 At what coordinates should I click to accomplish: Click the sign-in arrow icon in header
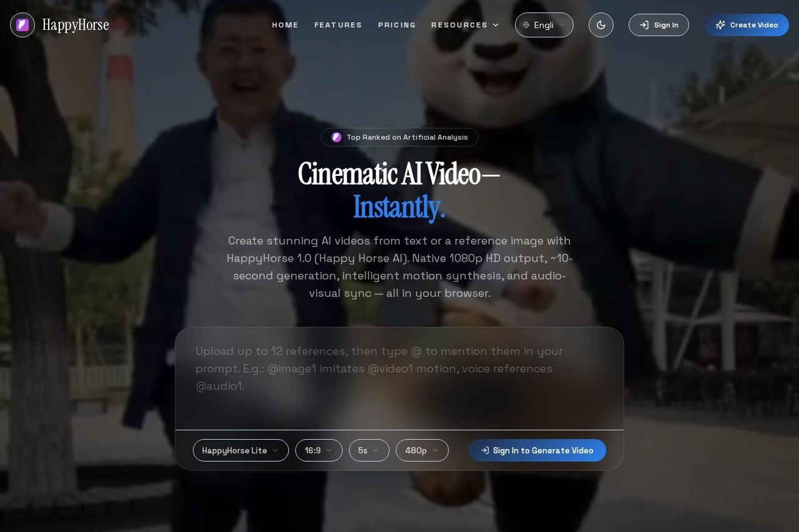[x=644, y=25]
